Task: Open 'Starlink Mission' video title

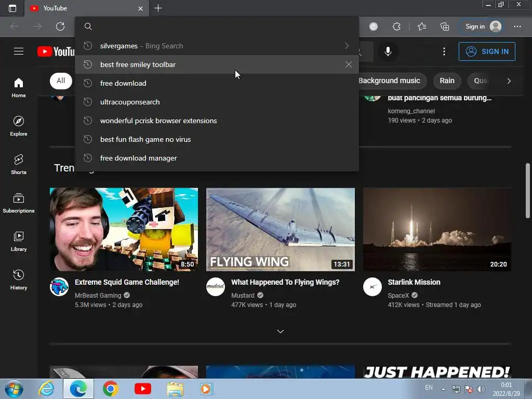Action: 414,282
